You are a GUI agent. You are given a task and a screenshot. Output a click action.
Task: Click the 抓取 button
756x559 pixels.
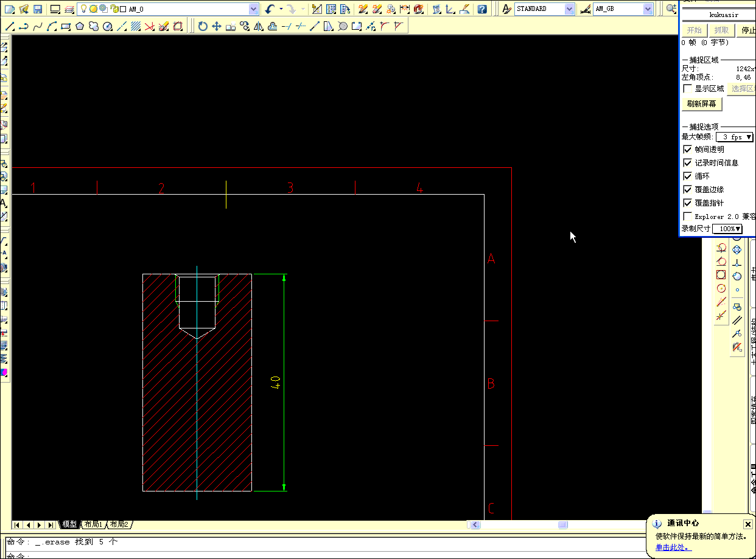pyautogui.click(x=721, y=30)
